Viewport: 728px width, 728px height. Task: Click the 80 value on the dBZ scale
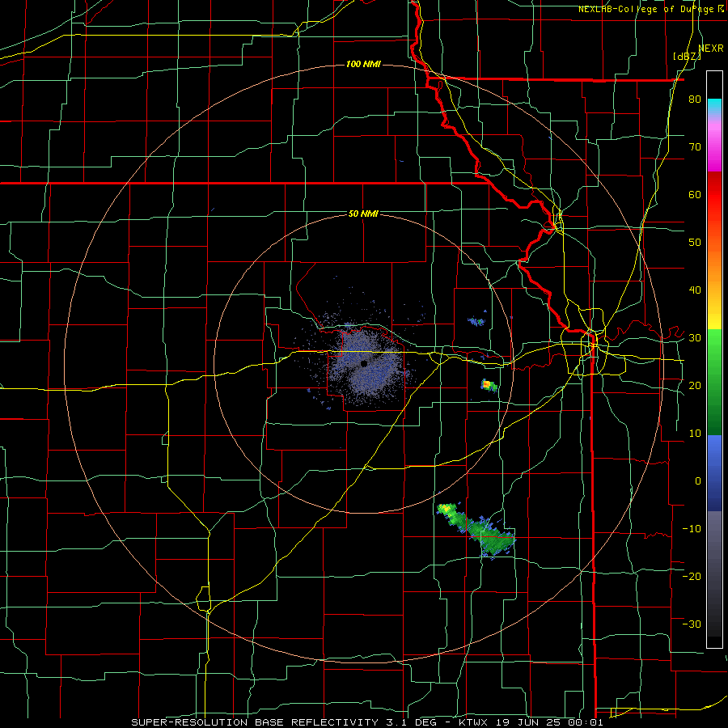click(x=695, y=99)
